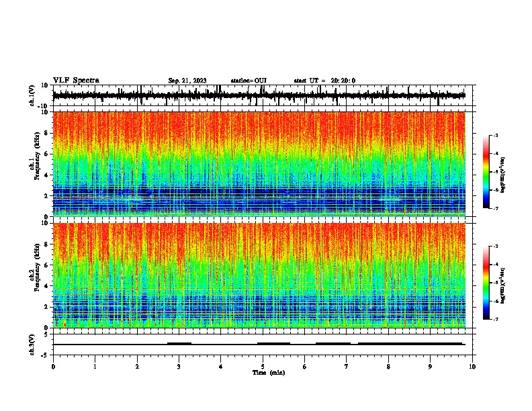This screenshot has width=532, height=411.
Task: Click the ch.3 raised segment near minute 5
Action: pos(273,343)
